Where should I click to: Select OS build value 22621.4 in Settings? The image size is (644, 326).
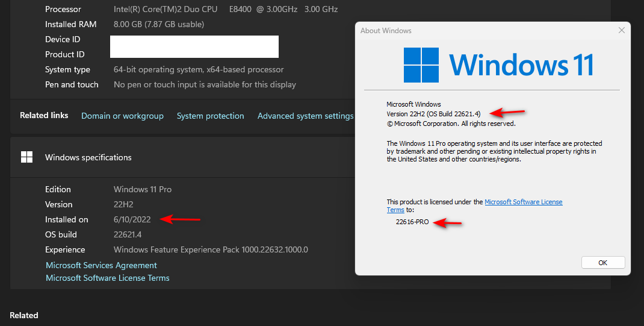point(128,235)
